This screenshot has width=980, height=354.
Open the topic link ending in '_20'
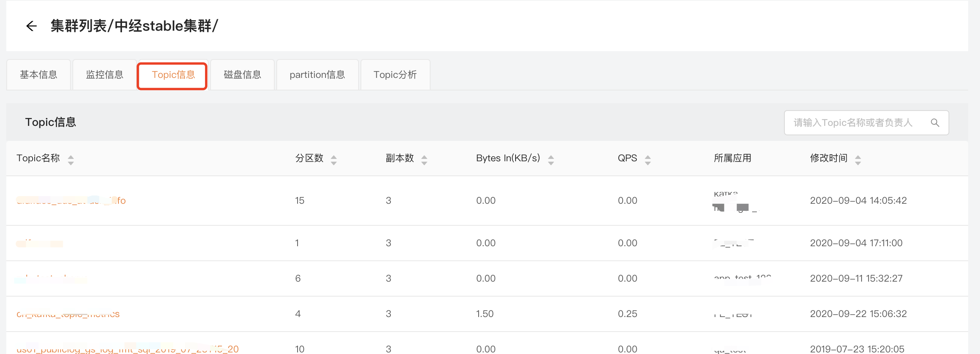(127, 349)
